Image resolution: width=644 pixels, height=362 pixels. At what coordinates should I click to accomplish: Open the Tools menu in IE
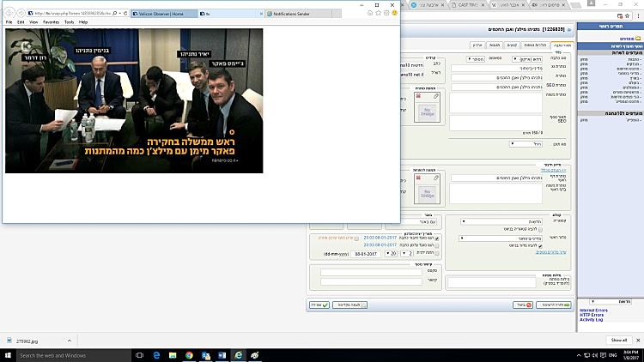tap(69, 22)
